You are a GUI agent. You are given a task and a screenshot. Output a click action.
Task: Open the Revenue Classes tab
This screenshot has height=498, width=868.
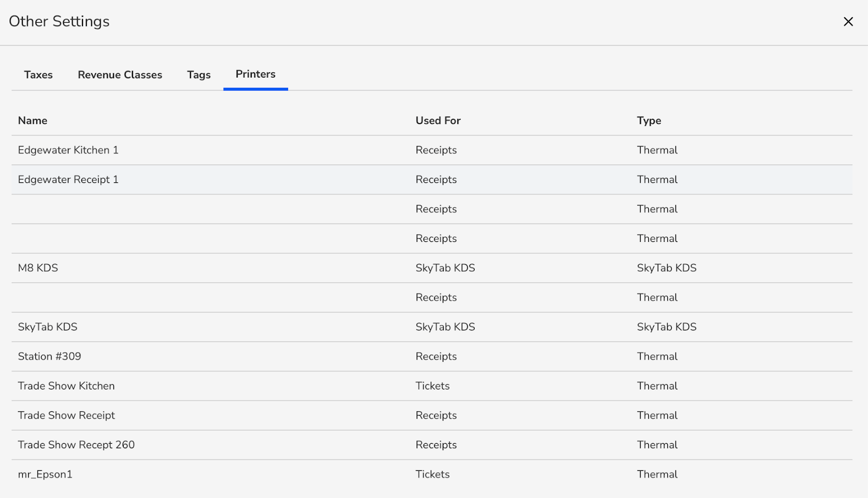tap(120, 75)
